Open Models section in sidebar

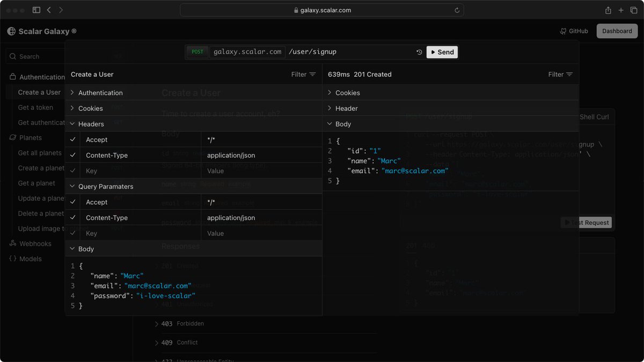[x=30, y=258]
